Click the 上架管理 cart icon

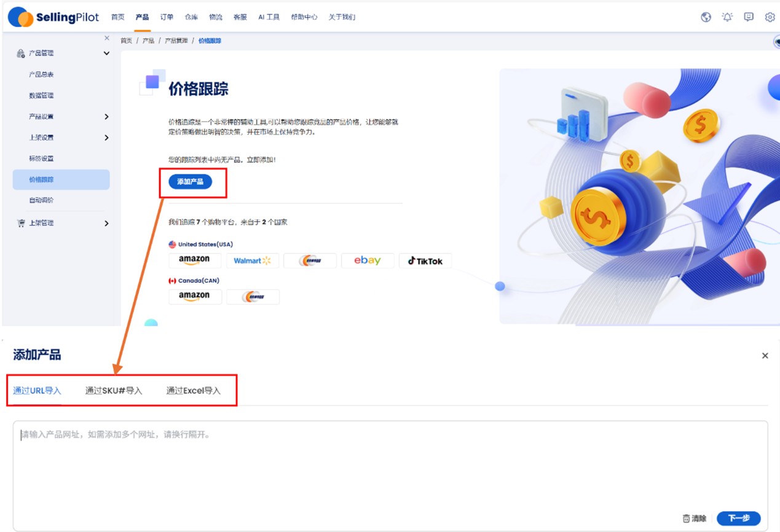click(21, 223)
